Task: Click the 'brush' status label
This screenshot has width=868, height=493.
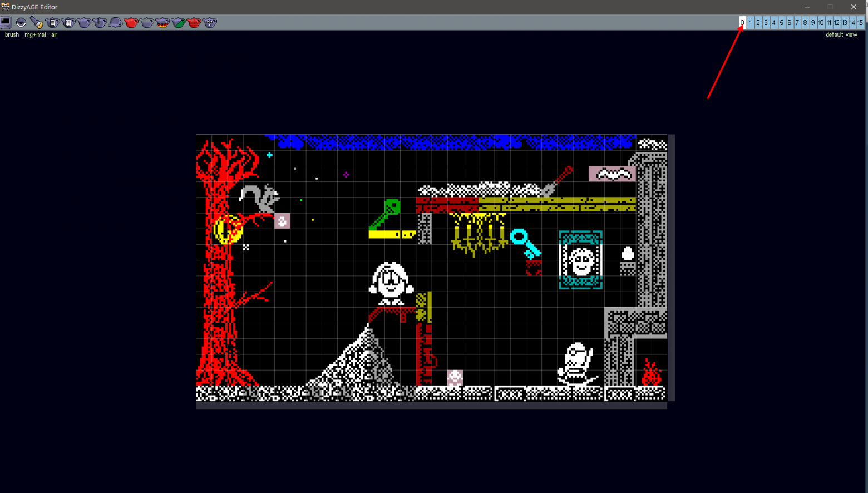Action: click(x=12, y=34)
